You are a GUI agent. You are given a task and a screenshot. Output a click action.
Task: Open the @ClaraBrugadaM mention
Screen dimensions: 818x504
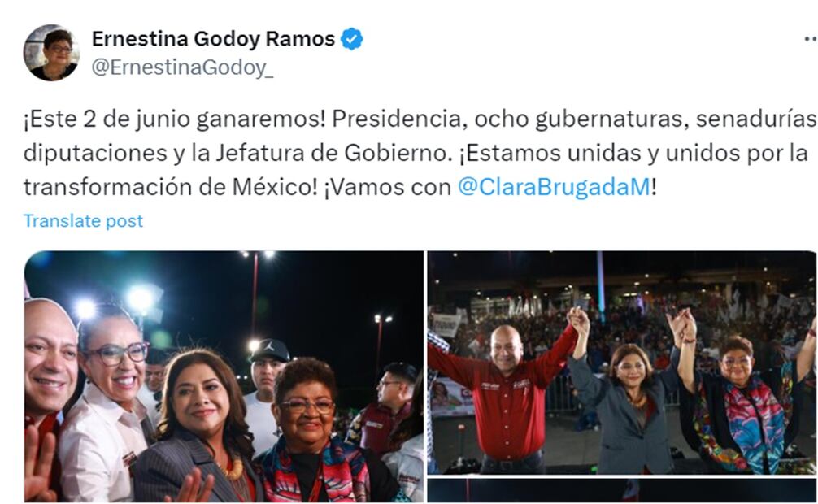[554, 187]
